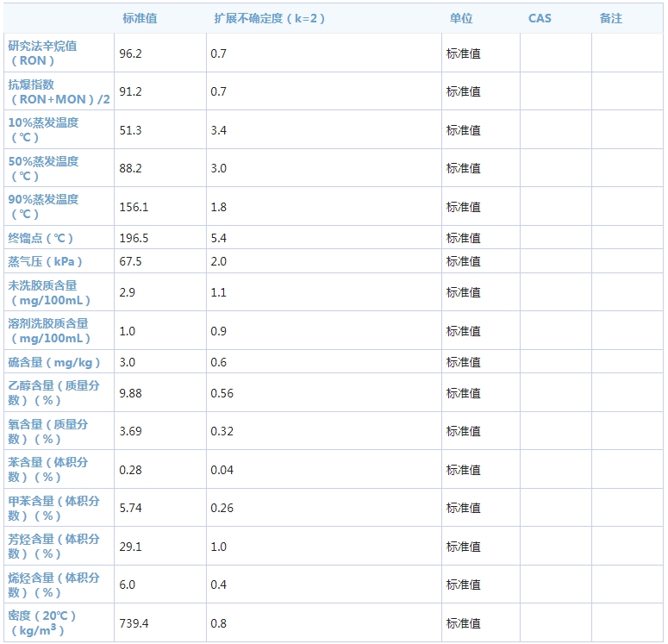Select the 蒸气压（kPa）row label
Viewport: 668px width, 644px height.
tap(45, 261)
